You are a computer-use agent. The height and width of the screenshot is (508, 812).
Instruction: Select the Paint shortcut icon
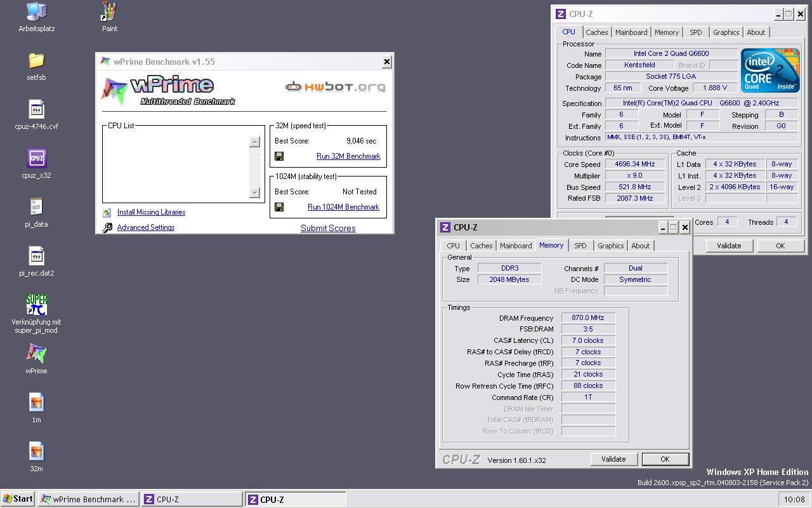point(109,11)
